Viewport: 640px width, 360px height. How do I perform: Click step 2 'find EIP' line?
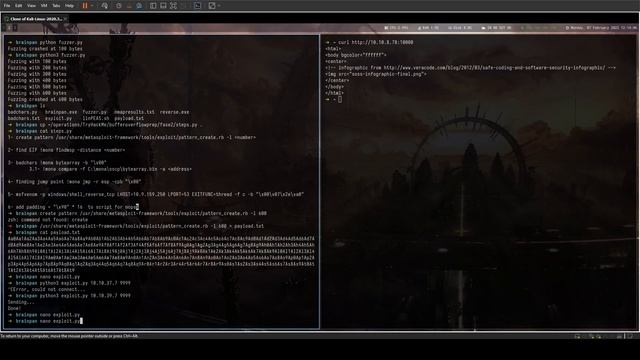(x=66, y=150)
